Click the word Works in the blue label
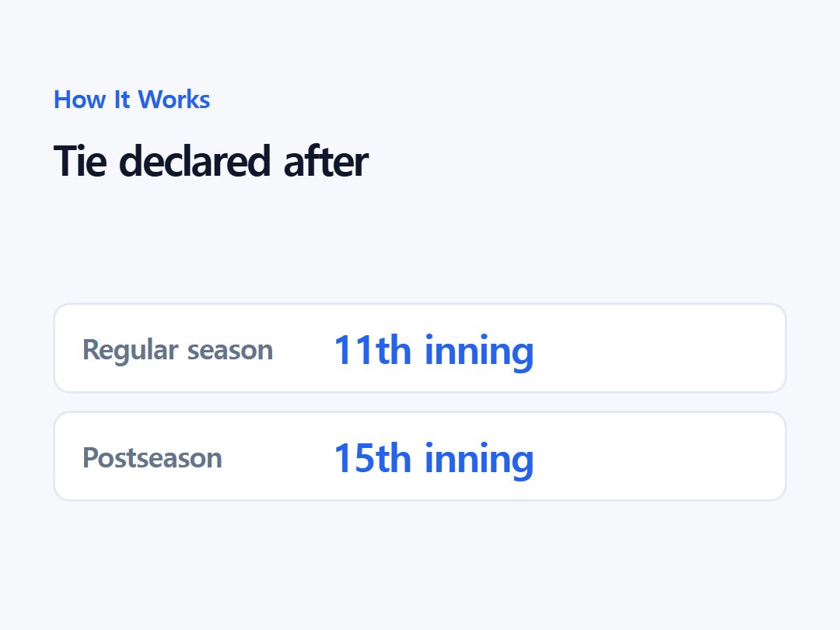Screen dimensions: 840x630 [174, 100]
